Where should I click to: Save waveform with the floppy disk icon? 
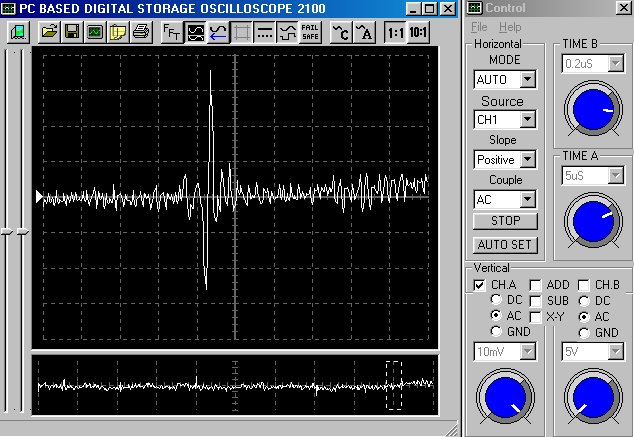71,31
